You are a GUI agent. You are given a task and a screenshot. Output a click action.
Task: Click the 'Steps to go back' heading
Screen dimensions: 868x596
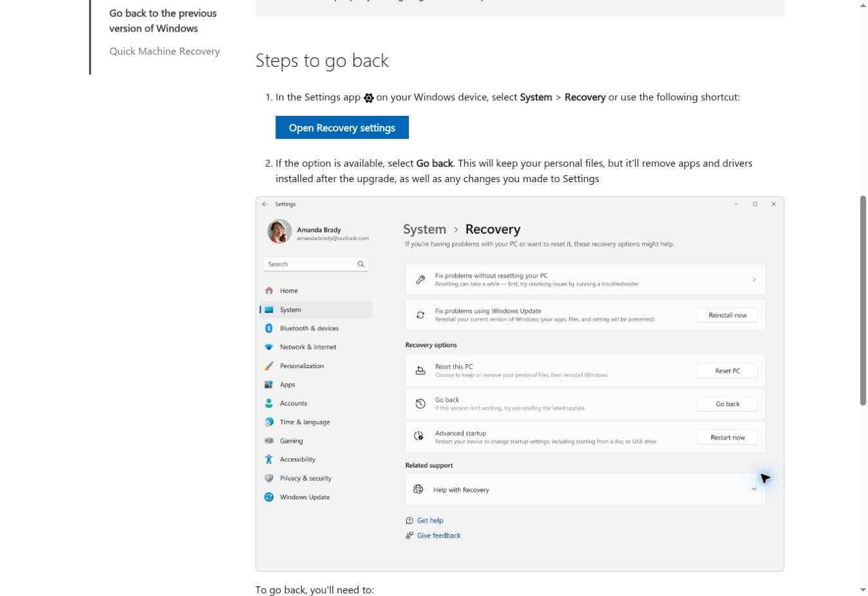click(x=322, y=61)
